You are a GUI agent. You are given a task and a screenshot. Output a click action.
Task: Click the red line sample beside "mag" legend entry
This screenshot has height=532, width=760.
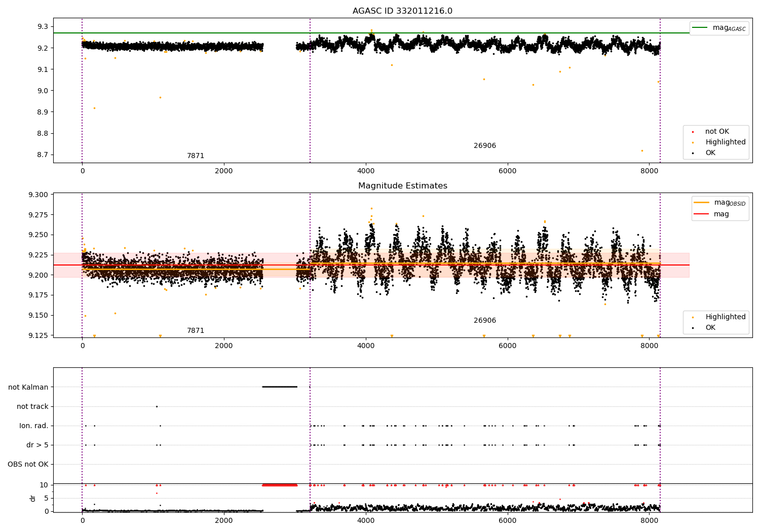(x=702, y=214)
